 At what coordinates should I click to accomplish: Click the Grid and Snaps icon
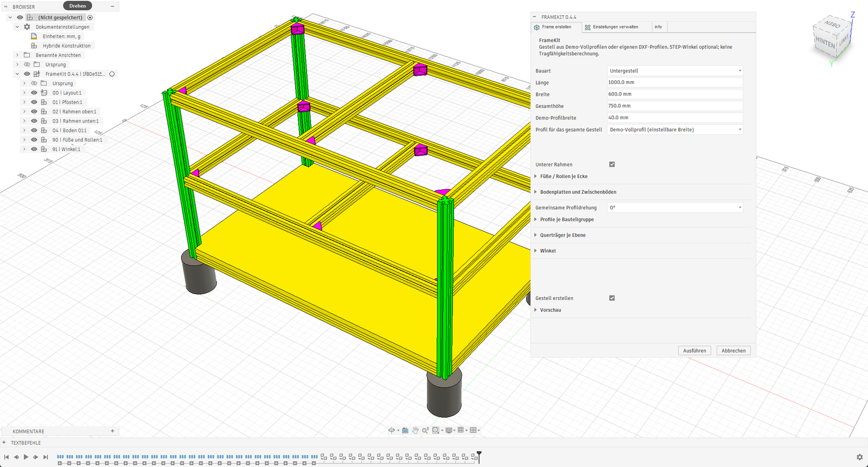(461, 430)
